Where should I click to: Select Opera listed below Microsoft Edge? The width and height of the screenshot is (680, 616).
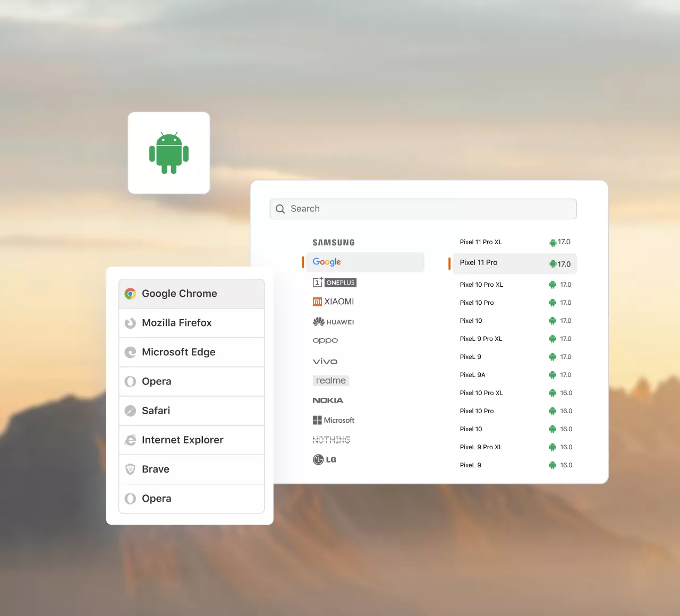[191, 381]
